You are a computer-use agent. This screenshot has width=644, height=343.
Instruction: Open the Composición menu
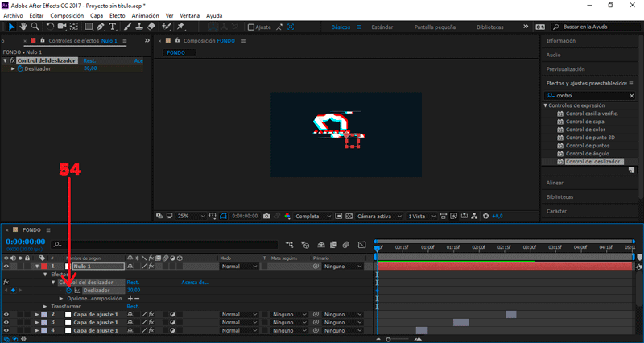[67, 15]
